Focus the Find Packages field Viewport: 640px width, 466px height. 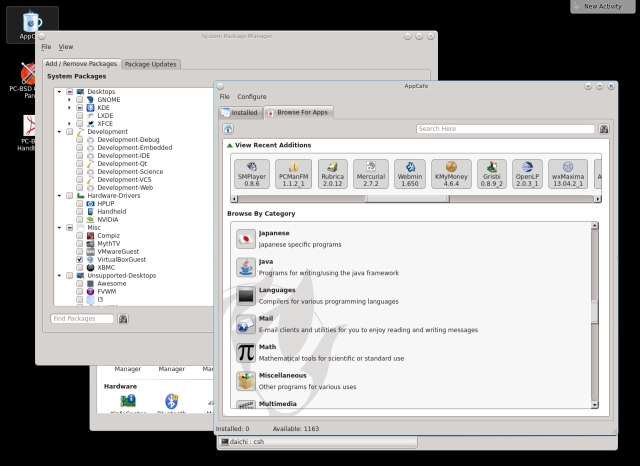[x=82, y=319]
